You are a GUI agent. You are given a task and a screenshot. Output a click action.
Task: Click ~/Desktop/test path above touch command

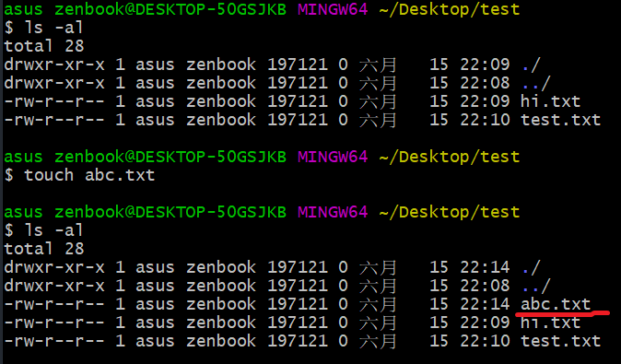point(449,157)
